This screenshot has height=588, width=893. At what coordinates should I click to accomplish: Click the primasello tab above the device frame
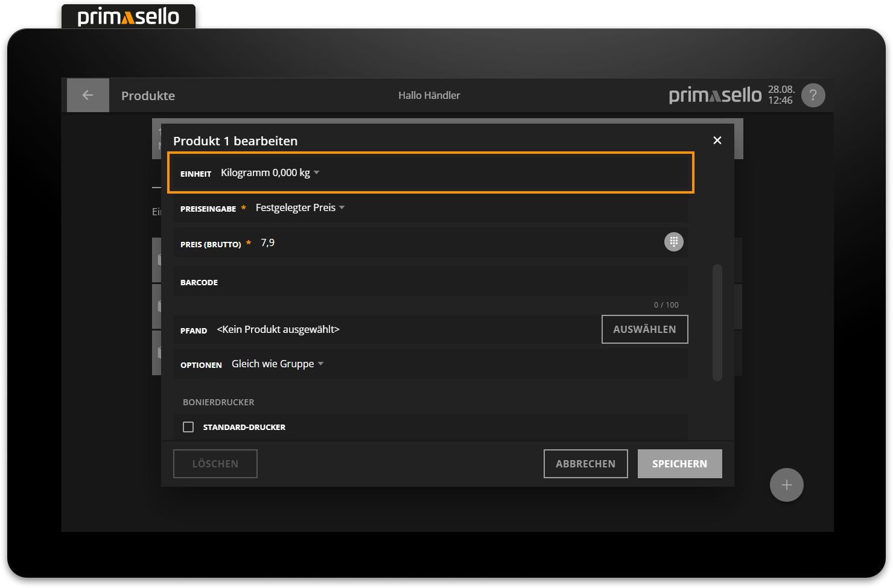(129, 16)
